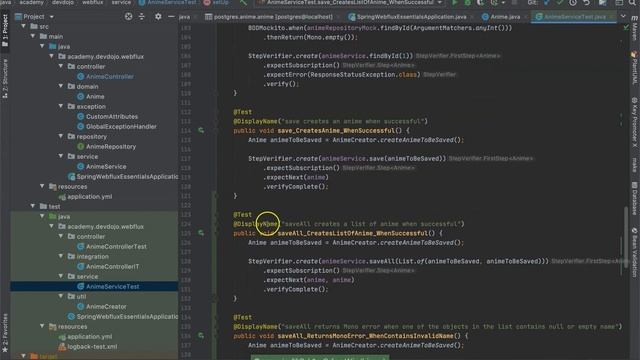Open the Maven tool window
The image size is (640, 360).
click(x=635, y=29)
